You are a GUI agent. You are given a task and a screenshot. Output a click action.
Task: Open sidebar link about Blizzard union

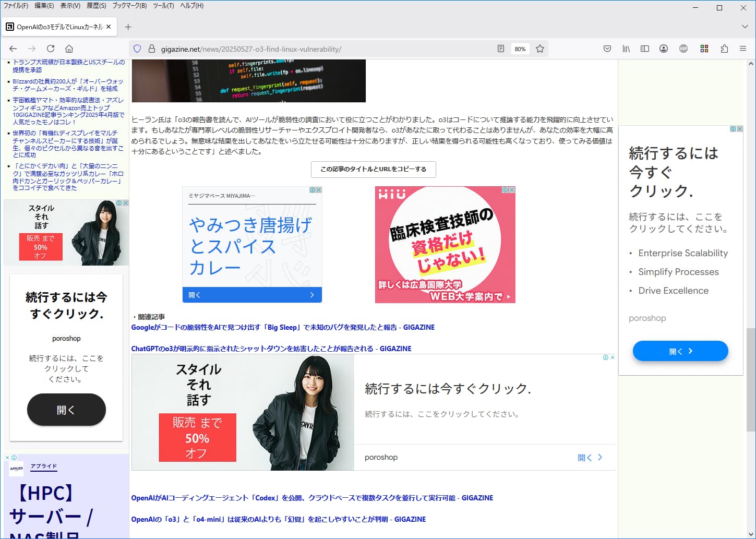point(68,85)
